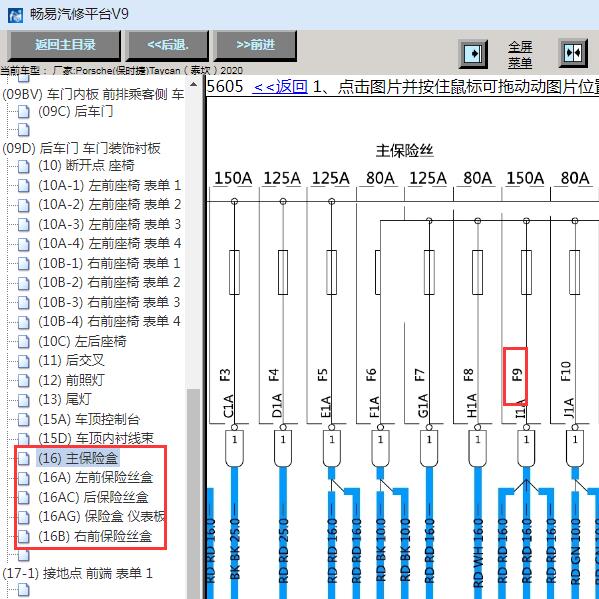Screen dimensions: 599x599
Task: Click connector label J1A in diagram
Action: (569, 407)
